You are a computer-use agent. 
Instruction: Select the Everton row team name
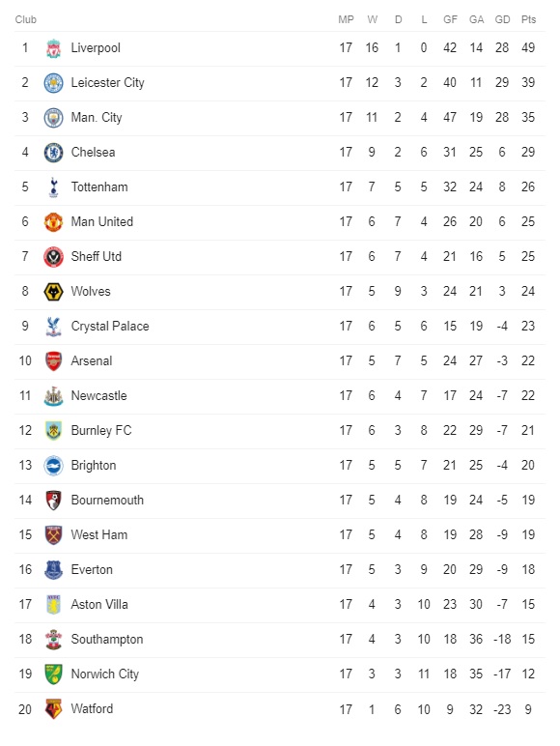(92, 569)
